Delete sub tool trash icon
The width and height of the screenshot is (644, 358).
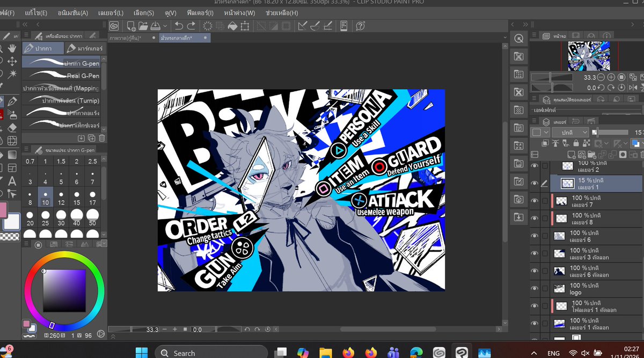click(x=102, y=138)
